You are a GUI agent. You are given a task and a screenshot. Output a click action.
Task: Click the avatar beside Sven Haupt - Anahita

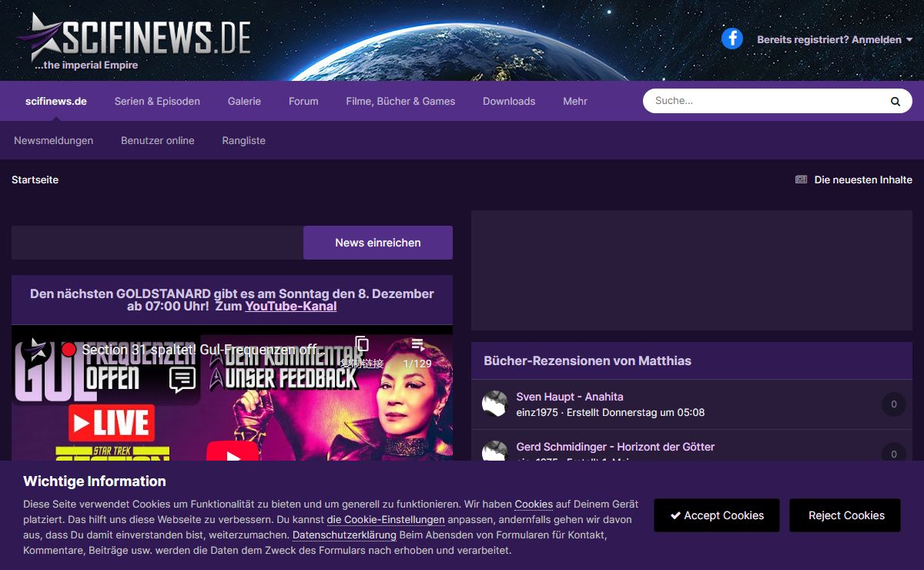495,404
